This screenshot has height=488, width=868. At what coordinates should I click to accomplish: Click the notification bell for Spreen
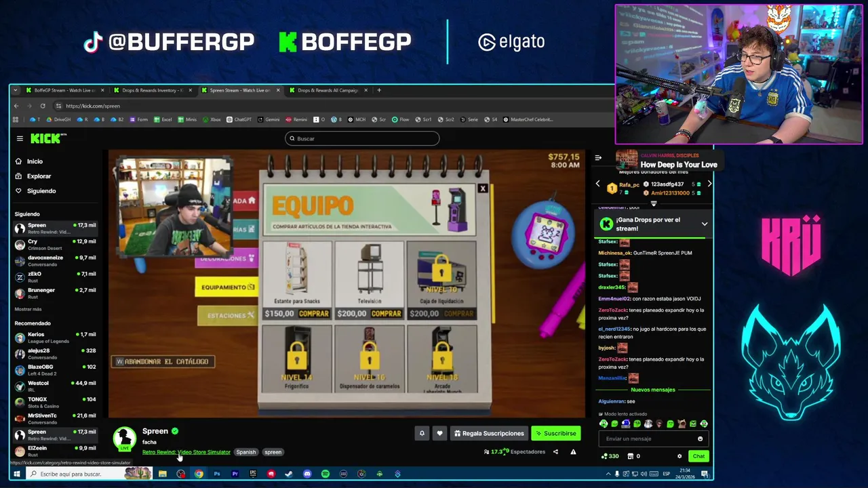[x=422, y=433]
